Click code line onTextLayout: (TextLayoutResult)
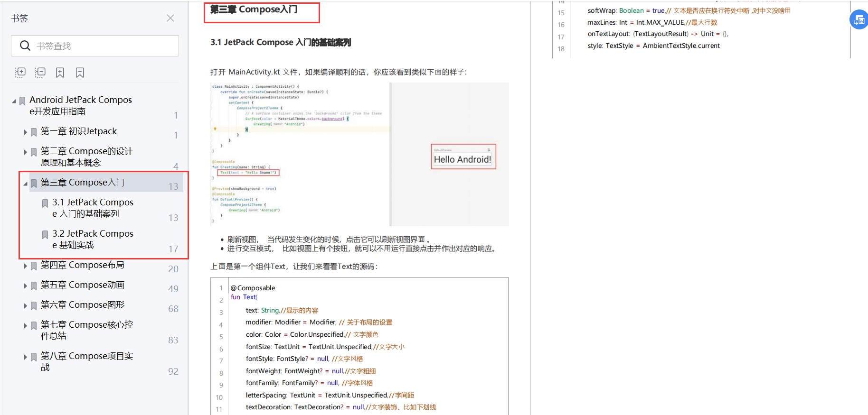 658,34
